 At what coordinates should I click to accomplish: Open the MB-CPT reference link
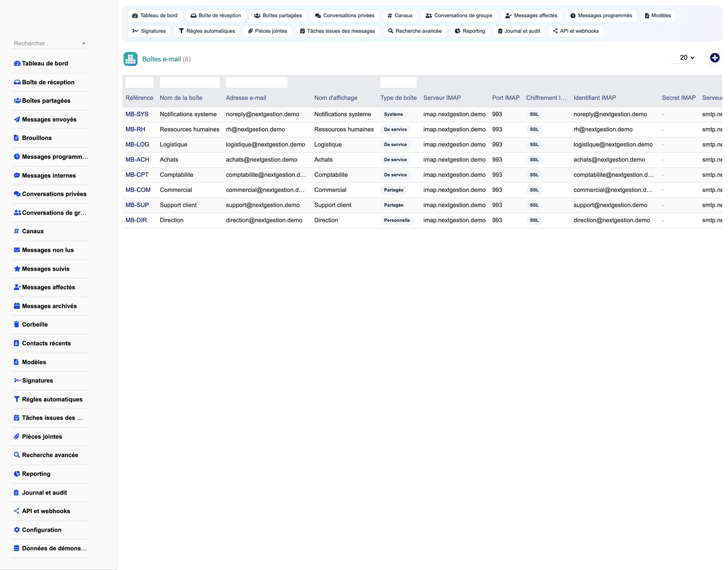137,175
